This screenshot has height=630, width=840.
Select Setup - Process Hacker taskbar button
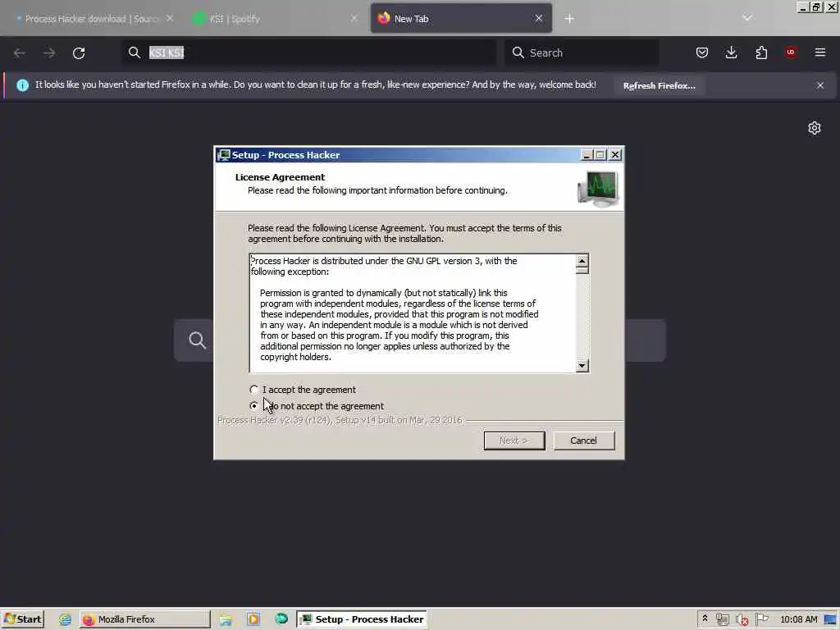coord(362,619)
